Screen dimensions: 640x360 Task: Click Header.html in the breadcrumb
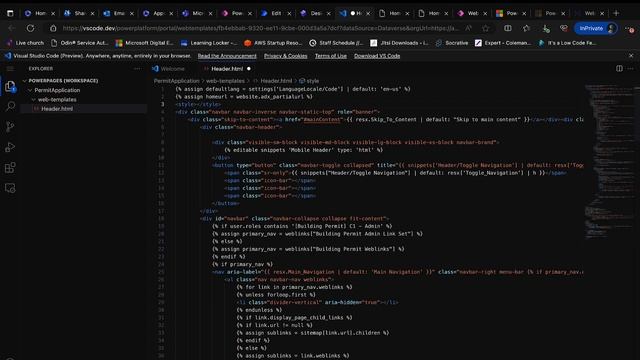click(x=276, y=81)
